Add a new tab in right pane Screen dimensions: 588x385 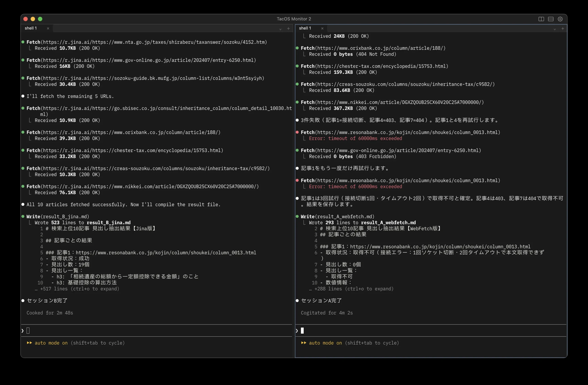tap(563, 29)
